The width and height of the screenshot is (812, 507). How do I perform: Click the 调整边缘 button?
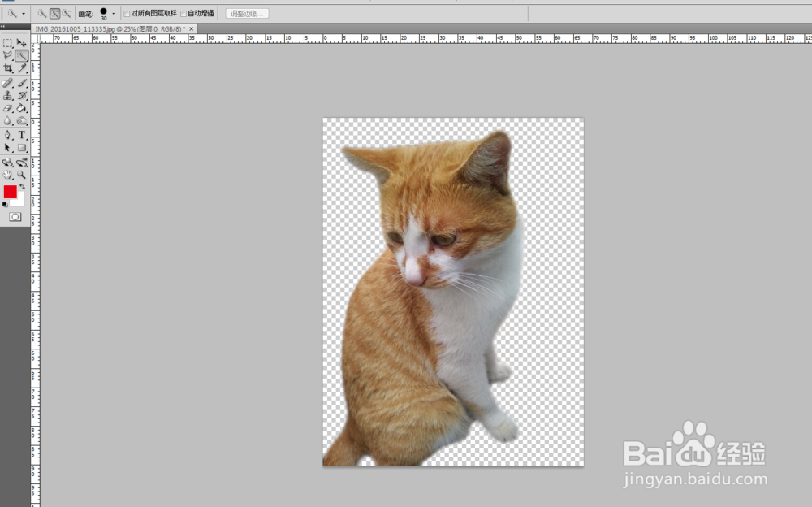[x=247, y=14]
